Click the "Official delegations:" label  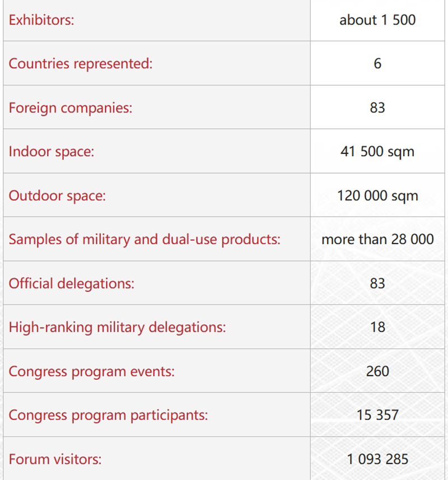click(x=72, y=283)
